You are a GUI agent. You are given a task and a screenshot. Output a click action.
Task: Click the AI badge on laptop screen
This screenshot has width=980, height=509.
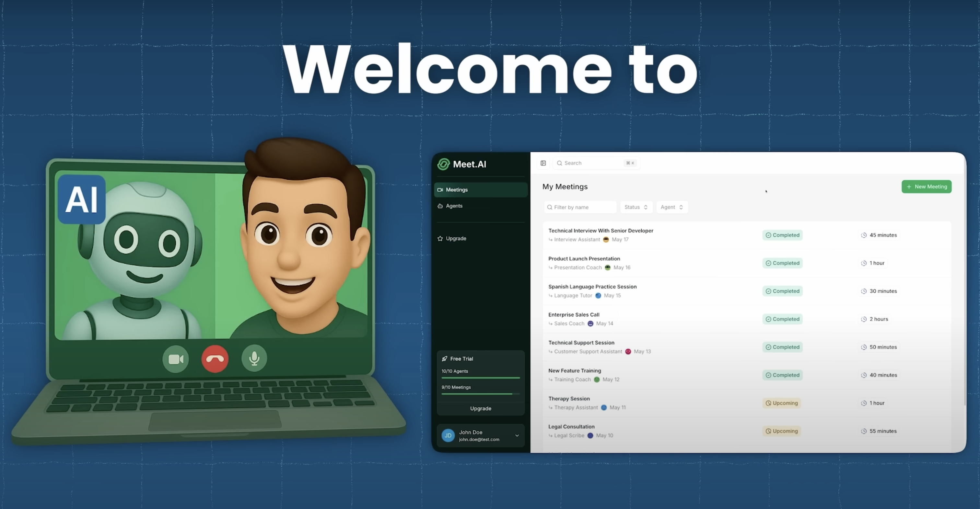(x=82, y=199)
